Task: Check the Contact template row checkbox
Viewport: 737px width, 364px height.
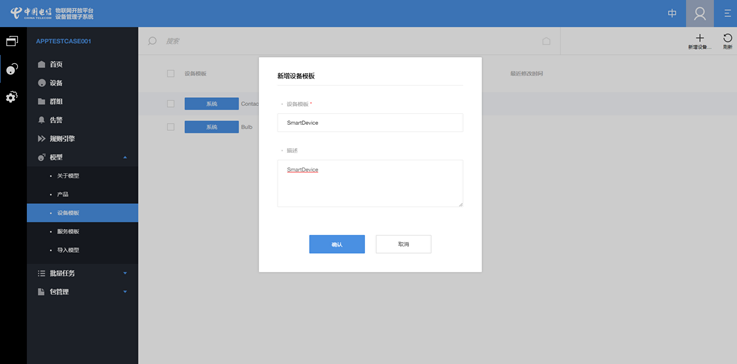Action: click(x=171, y=103)
